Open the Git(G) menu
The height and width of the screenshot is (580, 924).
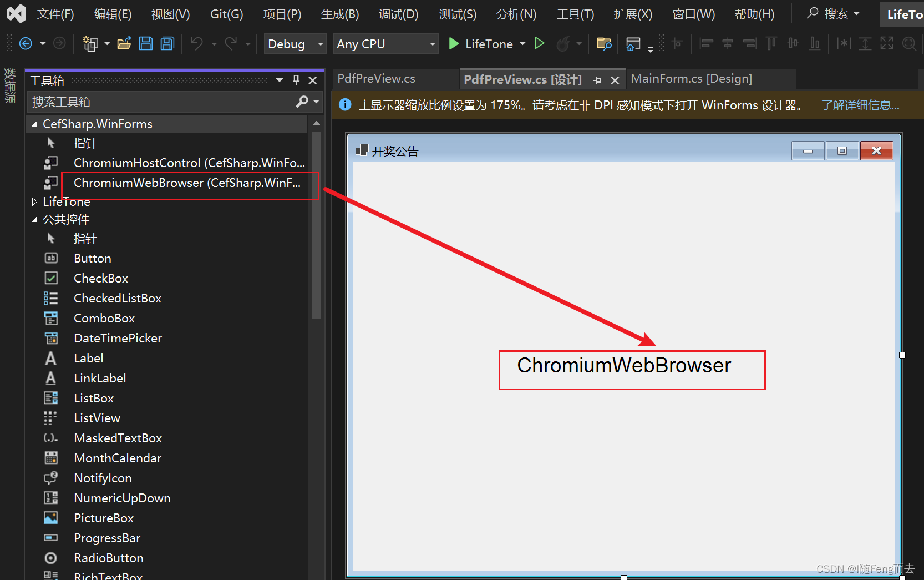pyautogui.click(x=226, y=14)
